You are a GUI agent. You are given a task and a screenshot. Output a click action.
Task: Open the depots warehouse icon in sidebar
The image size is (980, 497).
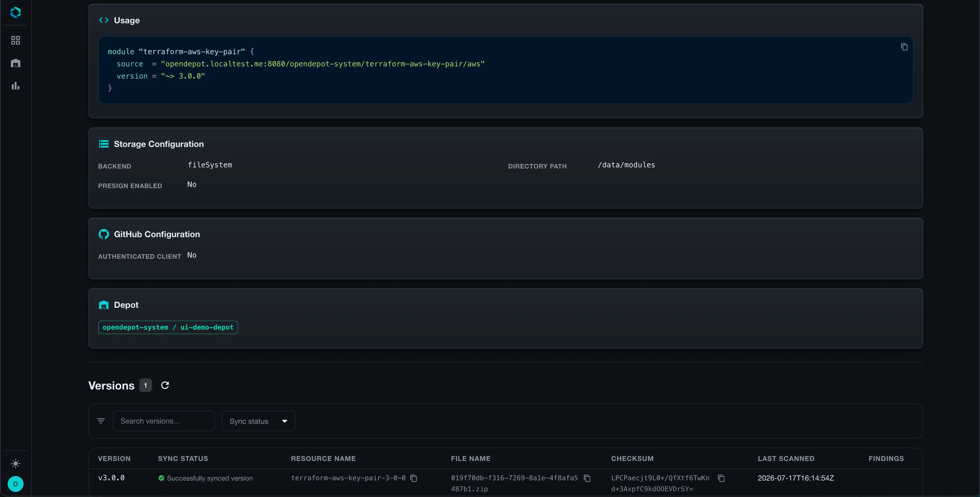[16, 63]
